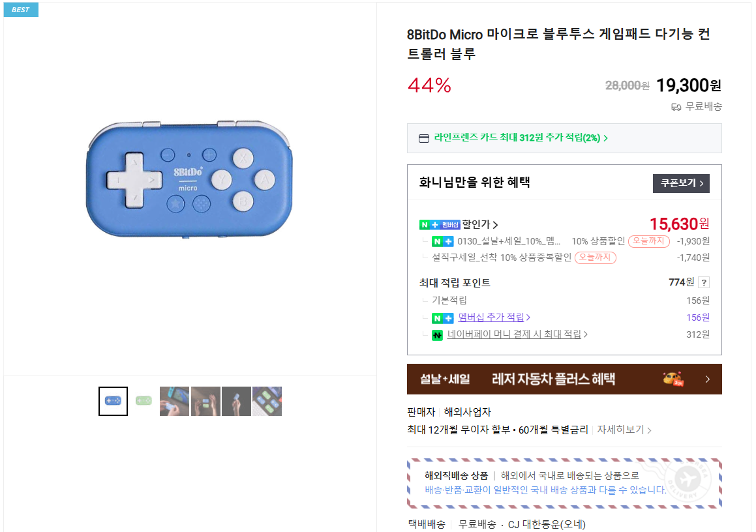756x532 pixels.
Task: Click the N+ 멤버십 badge beside 할인가
Action: coord(439,225)
